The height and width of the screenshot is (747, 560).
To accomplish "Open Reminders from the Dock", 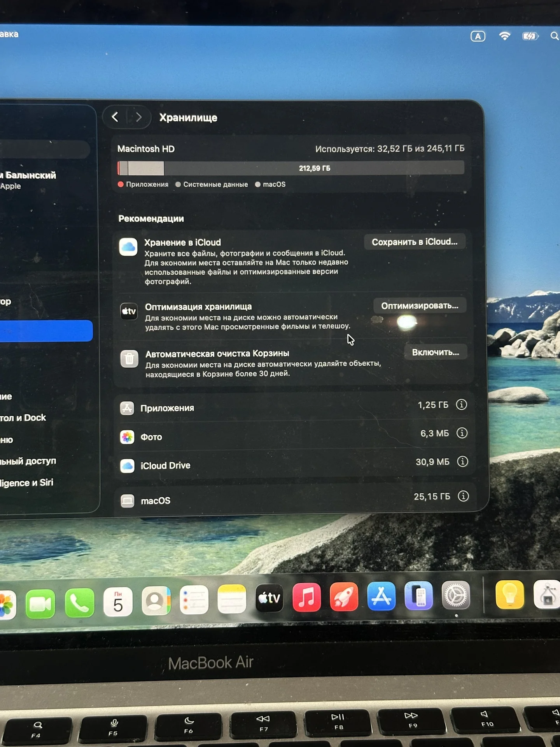I will 194,600.
